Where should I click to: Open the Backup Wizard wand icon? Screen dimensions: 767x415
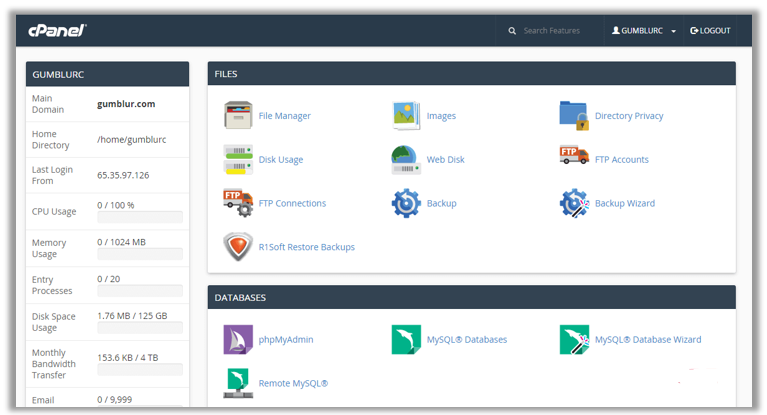coord(574,203)
